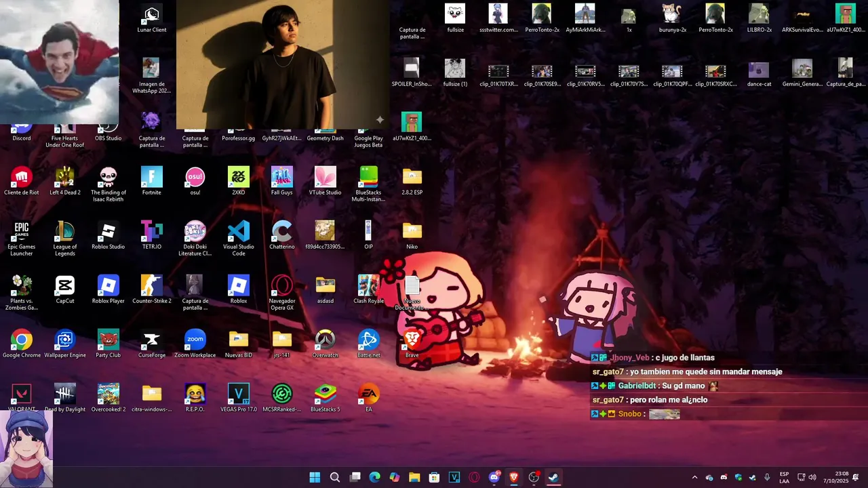Open network and volume quick settings
Viewport: 868px width, 488px height.
(806, 477)
